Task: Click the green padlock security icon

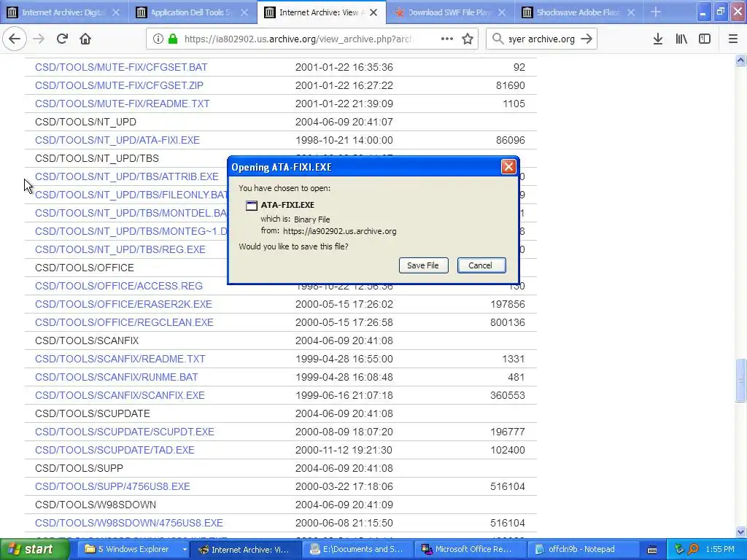Action: point(172,39)
